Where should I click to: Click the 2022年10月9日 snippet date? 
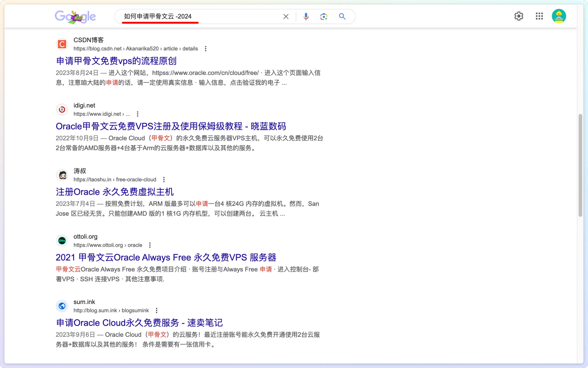77,138
